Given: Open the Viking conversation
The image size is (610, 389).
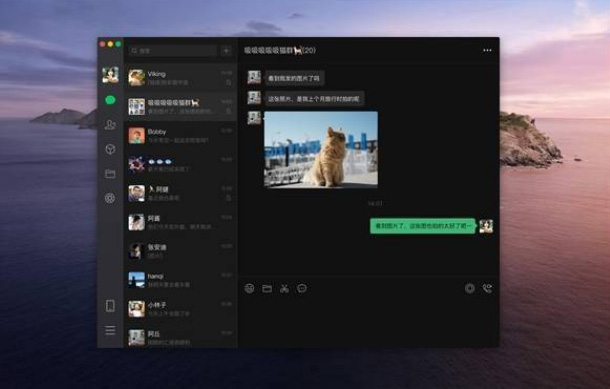Looking at the screenshot, I should (x=181, y=78).
